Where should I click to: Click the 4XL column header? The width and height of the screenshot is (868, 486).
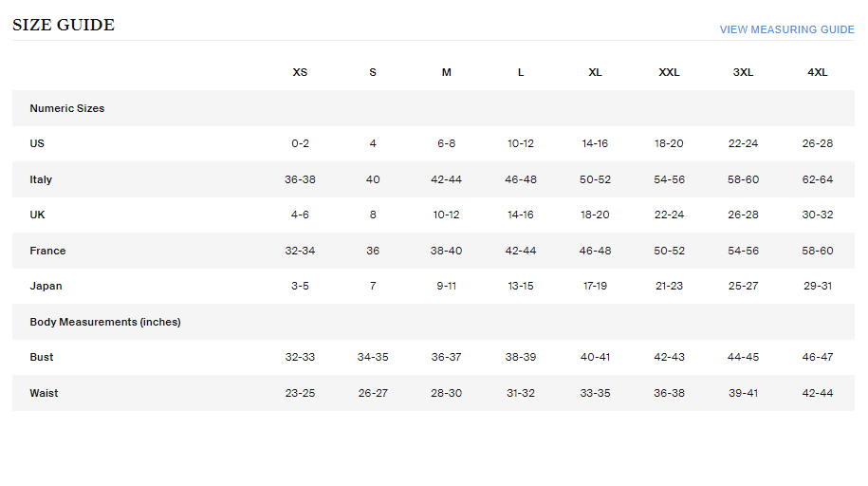(817, 72)
